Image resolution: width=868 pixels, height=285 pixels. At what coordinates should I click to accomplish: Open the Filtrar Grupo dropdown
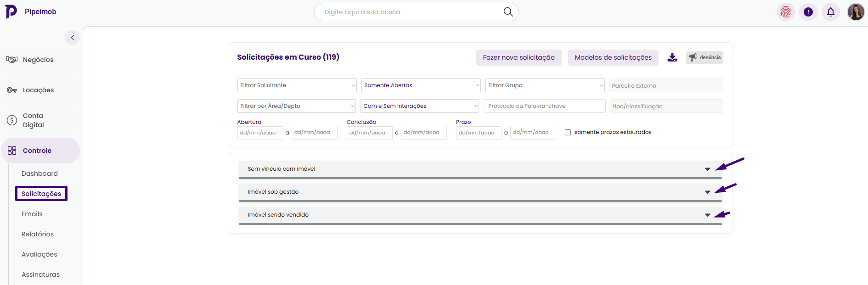tap(545, 85)
